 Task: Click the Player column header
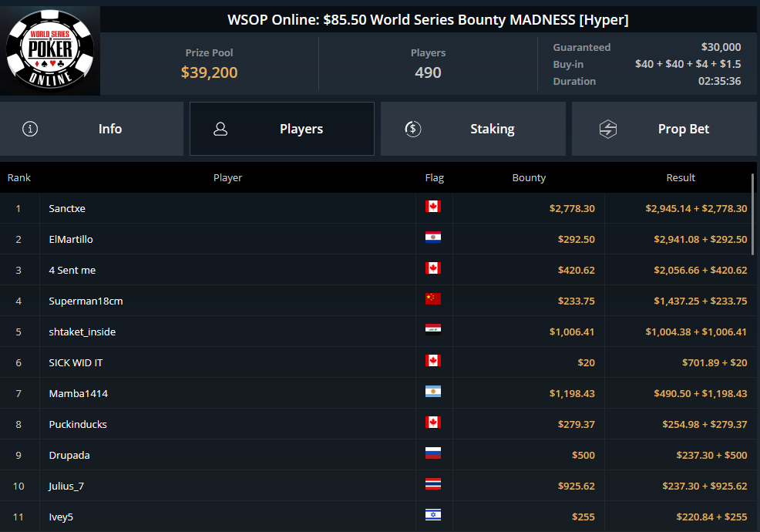tap(228, 178)
